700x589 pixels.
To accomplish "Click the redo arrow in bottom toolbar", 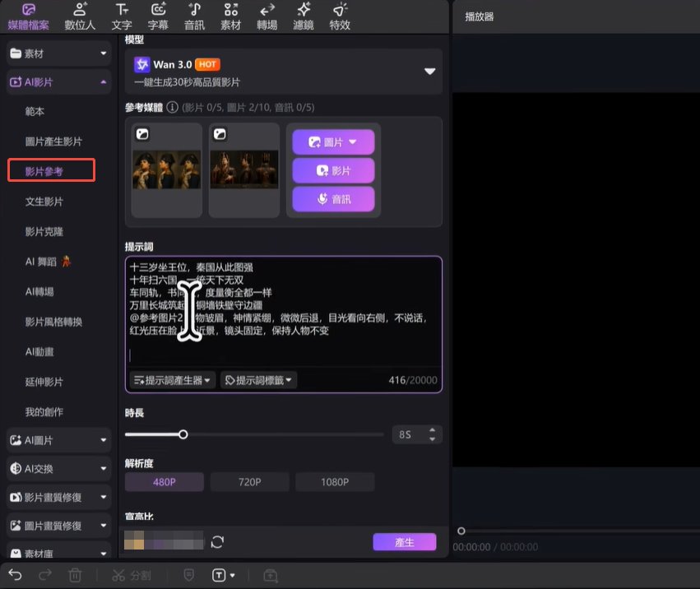I will [x=45, y=575].
